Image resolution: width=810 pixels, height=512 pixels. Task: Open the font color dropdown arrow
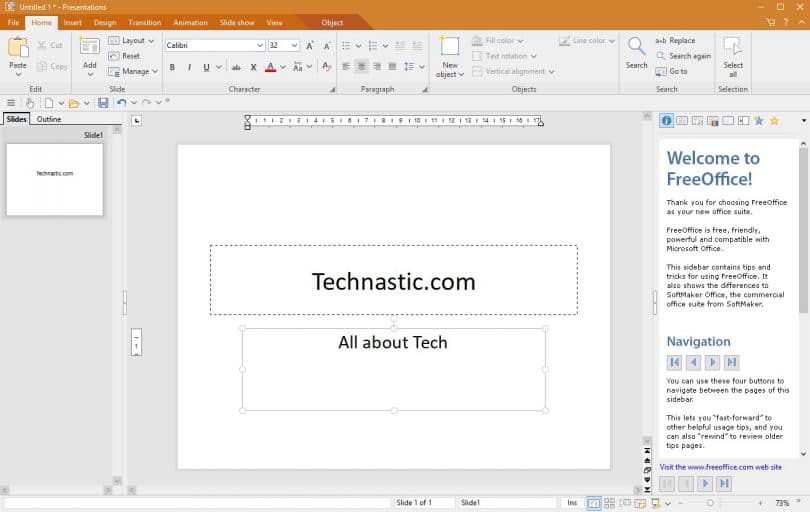point(283,67)
